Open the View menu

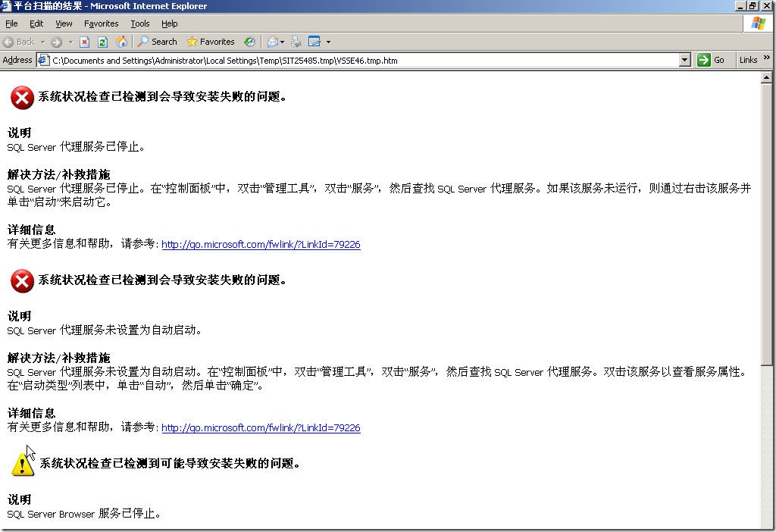tap(64, 23)
